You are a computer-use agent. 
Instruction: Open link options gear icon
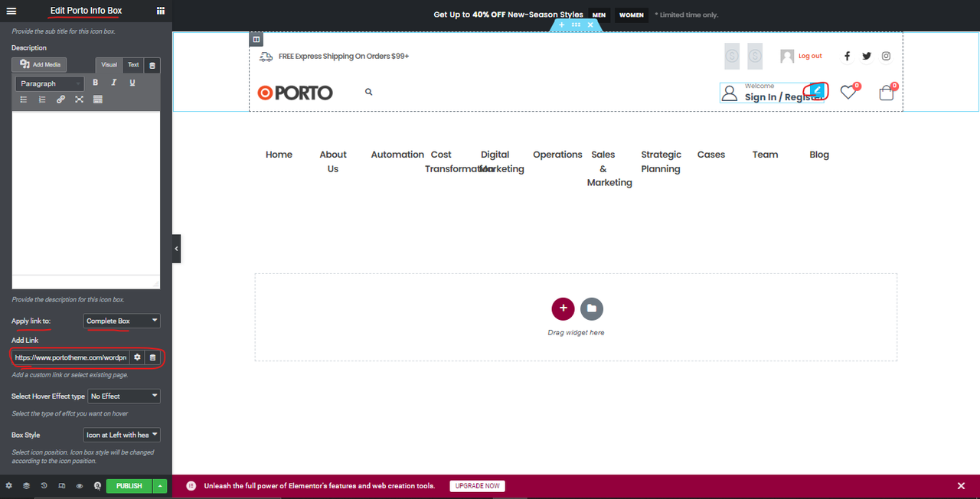pyautogui.click(x=137, y=357)
